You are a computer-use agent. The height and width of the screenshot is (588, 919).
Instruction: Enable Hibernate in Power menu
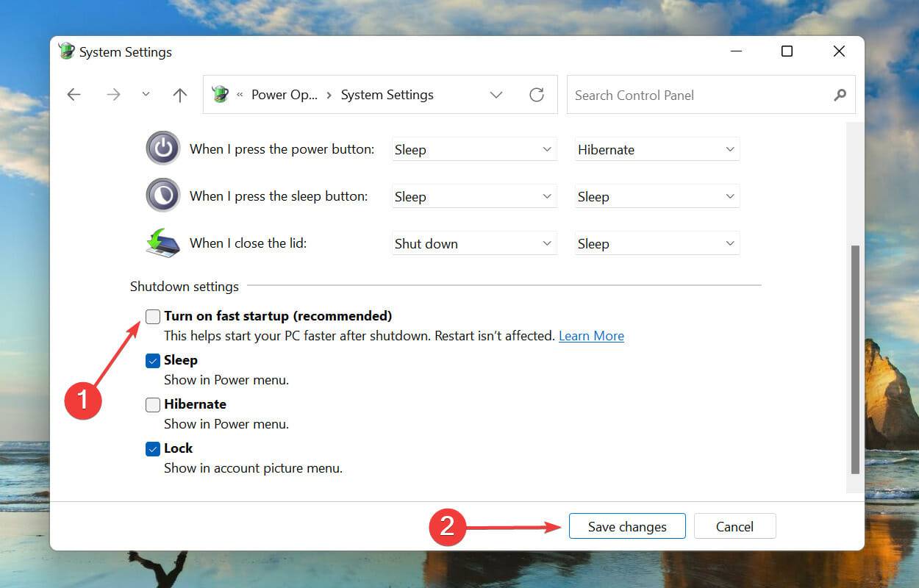[152, 404]
